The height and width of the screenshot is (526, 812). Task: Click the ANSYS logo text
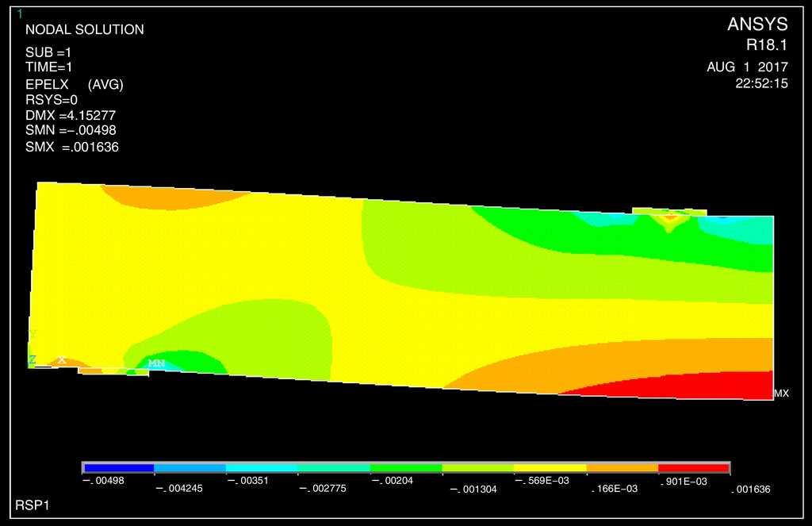(x=757, y=25)
